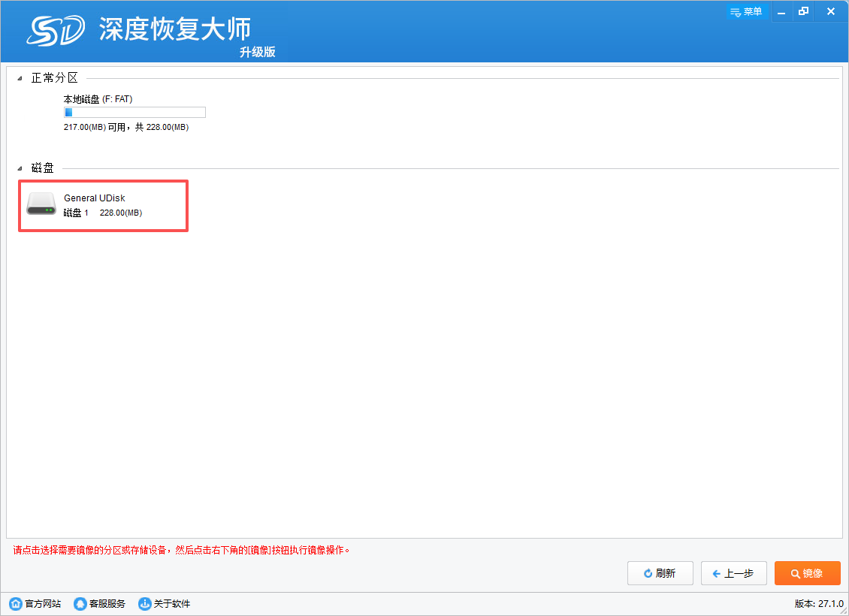Click the General UDisk name label
Image resolution: width=849 pixels, height=616 pixels.
tap(95, 198)
